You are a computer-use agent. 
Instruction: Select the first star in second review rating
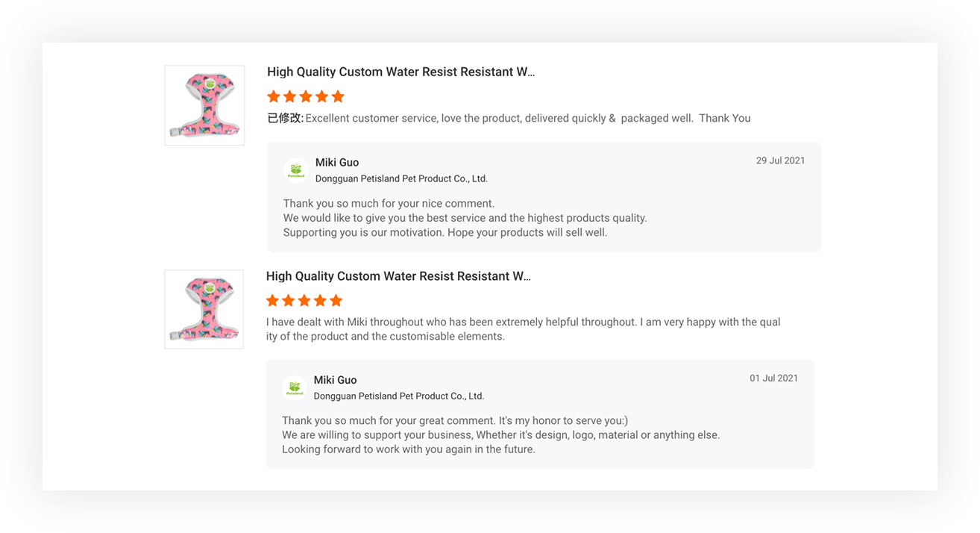click(x=272, y=300)
